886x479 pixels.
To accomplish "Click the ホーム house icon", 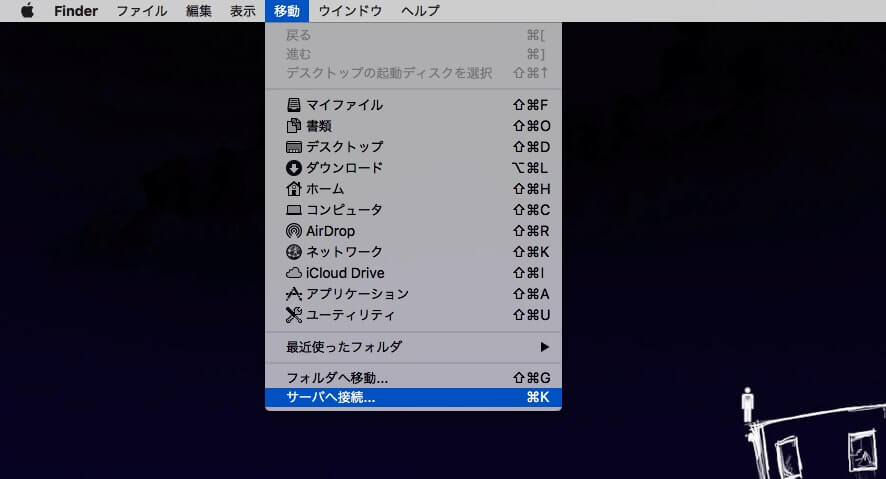I will coord(293,189).
